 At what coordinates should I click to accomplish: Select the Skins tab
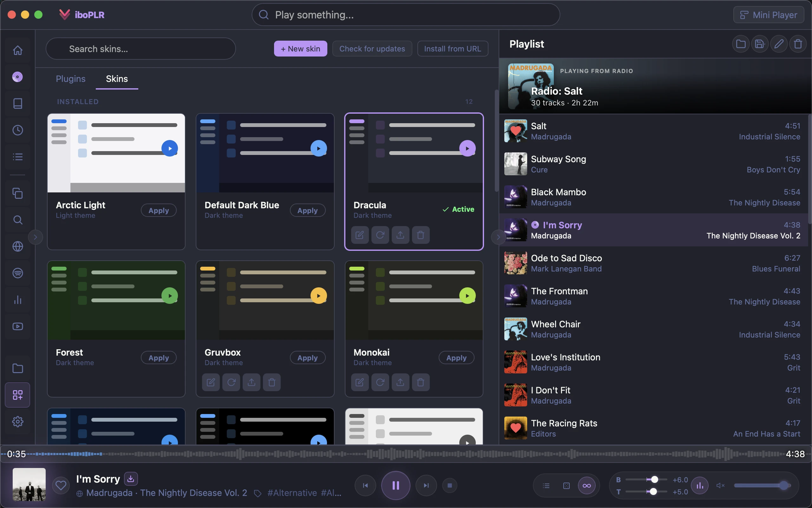click(117, 79)
